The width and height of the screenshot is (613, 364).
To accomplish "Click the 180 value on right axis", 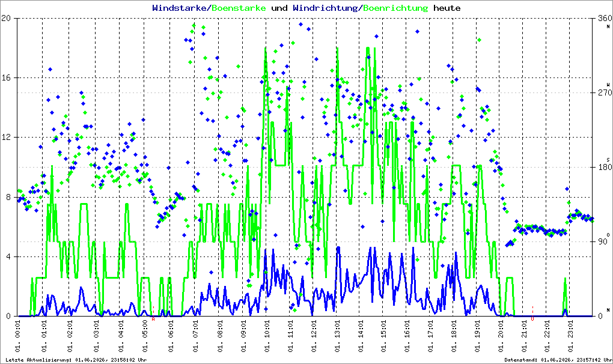I will [605, 167].
